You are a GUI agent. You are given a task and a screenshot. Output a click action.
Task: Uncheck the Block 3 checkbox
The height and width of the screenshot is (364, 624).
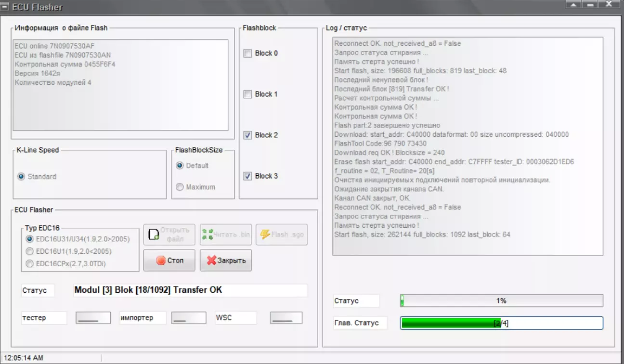pyautogui.click(x=247, y=176)
